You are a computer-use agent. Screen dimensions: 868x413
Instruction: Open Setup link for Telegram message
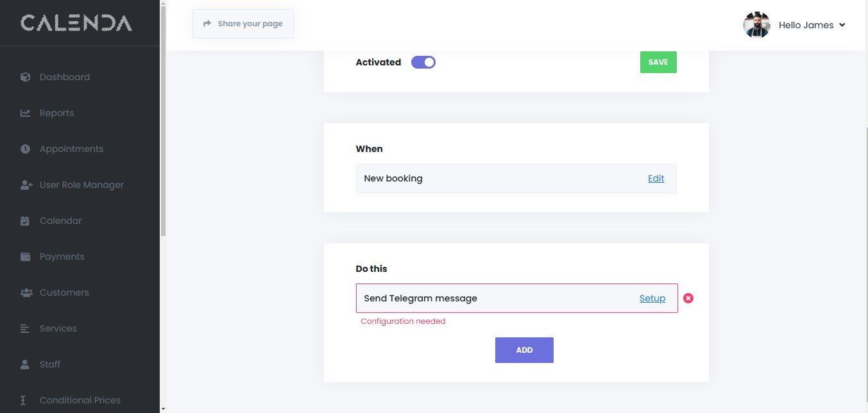[x=652, y=298]
